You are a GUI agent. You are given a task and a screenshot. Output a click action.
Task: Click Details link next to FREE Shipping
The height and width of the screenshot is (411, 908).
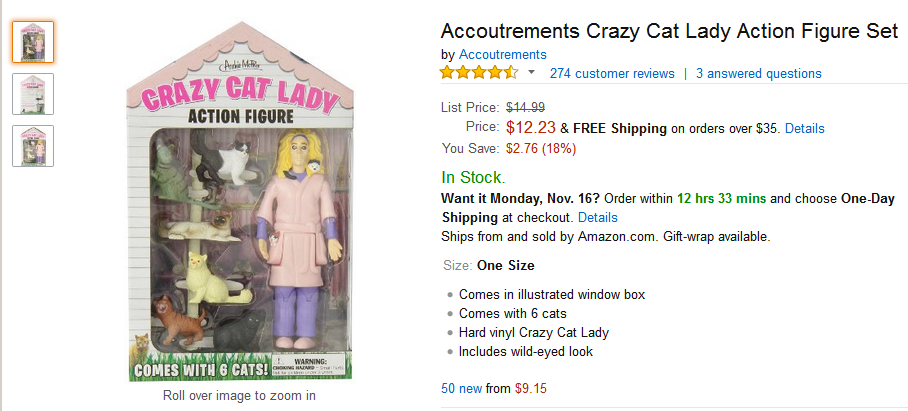pyautogui.click(x=805, y=129)
